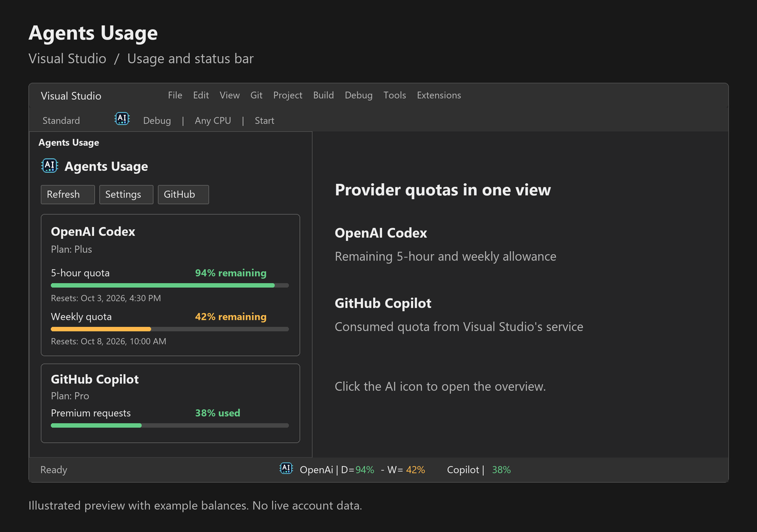The image size is (757, 532).
Task: Click the OpenAI Codex card title
Action: click(93, 232)
